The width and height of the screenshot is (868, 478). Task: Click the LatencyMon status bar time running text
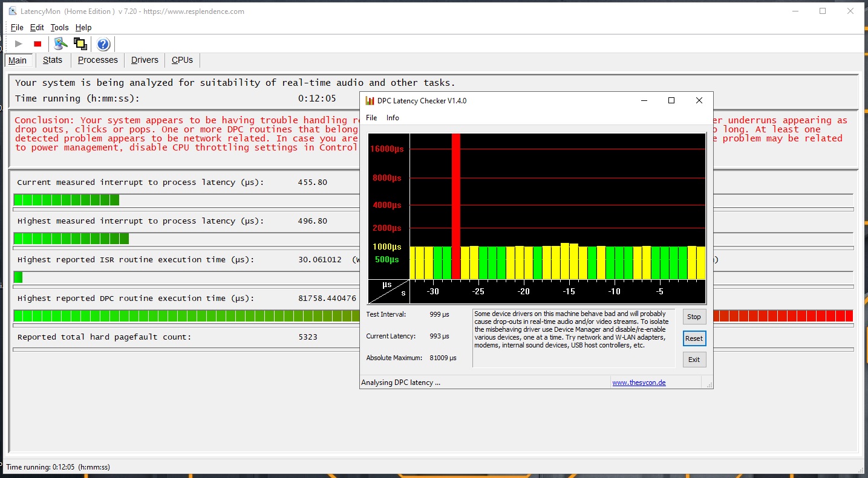(x=58, y=467)
